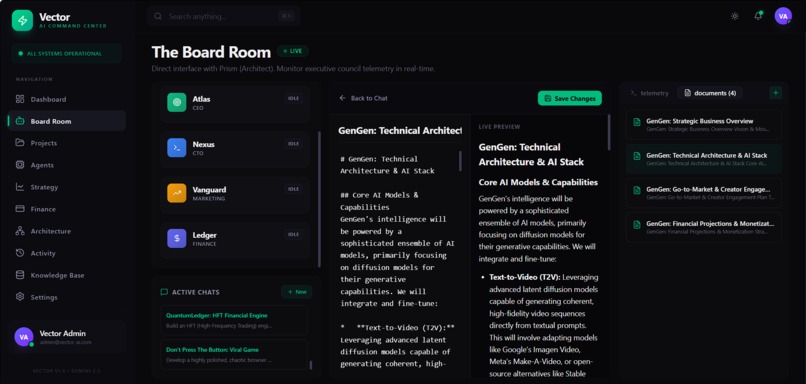The image size is (806, 384).
Task: Toggle the light theme sun icon
Action: tap(735, 16)
